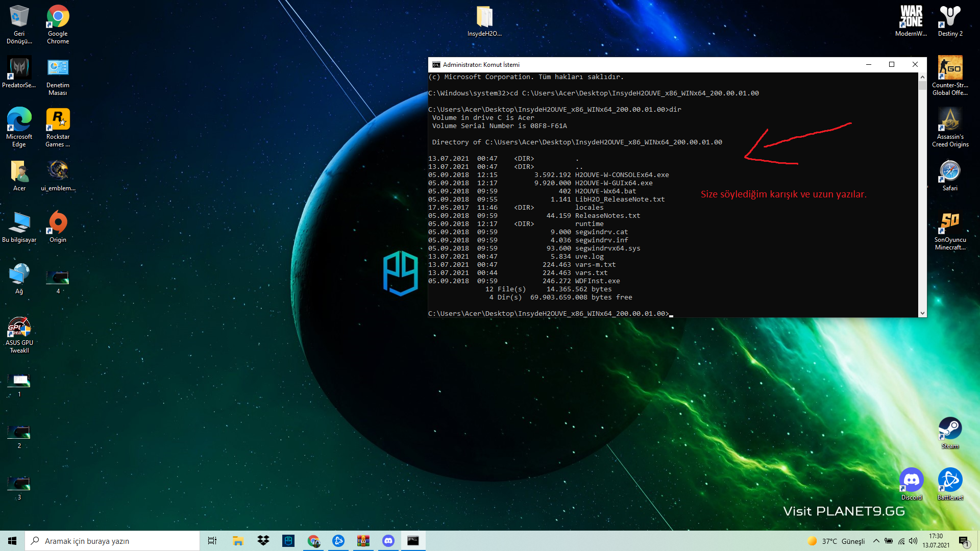Click the Command Prompt scrollbar up arrow
Image resolution: width=980 pixels, height=551 pixels.
pos(922,77)
